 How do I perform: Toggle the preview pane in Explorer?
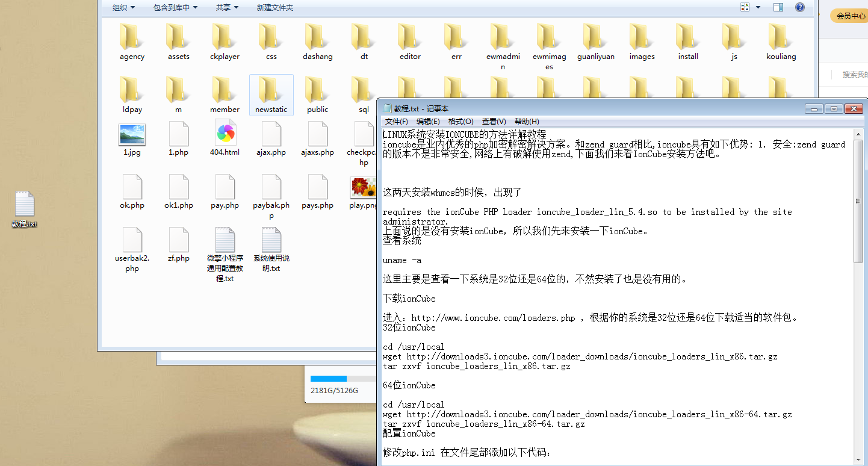(x=778, y=7)
